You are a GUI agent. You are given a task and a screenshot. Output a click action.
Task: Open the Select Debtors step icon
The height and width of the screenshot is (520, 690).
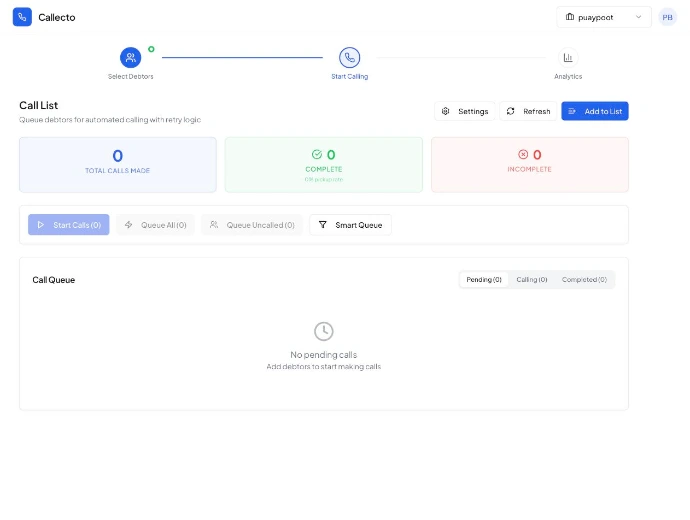(130, 57)
